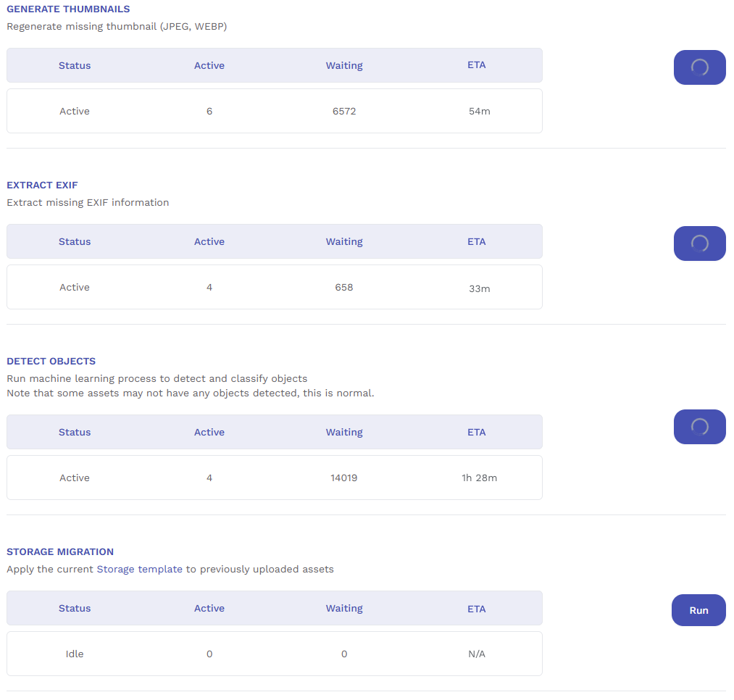The image size is (734, 700).
Task: Click the Generate Thumbnails section heading
Action: pos(68,9)
